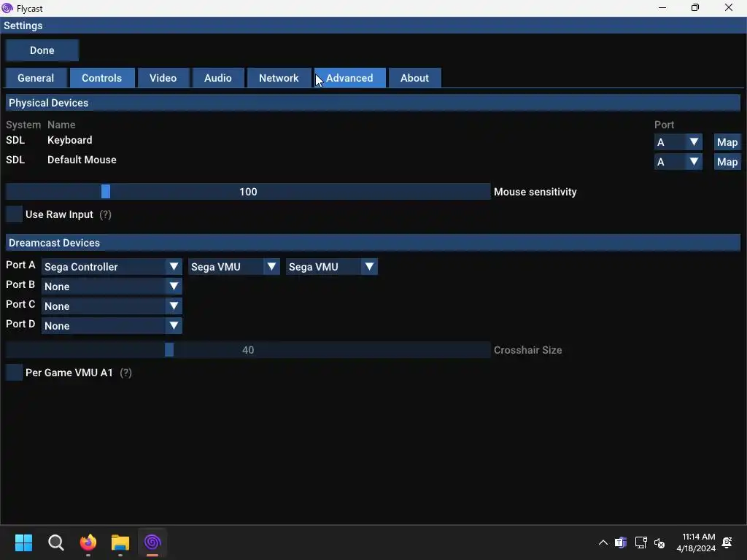Expand the Port D device dropdown
This screenshot has height=560, width=747.
tap(112, 326)
